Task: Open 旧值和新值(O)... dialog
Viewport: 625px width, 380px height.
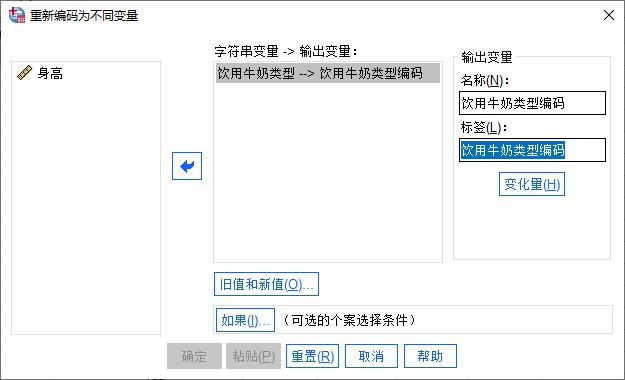Action: (x=266, y=284)
